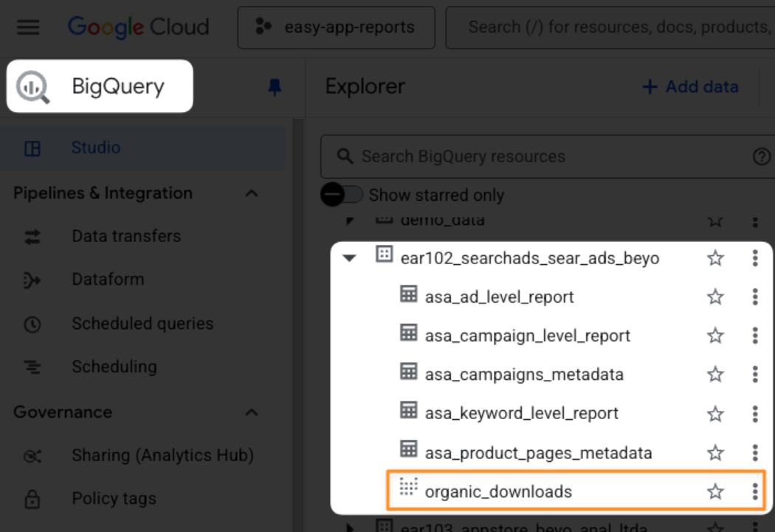
Task: Click the asa_ad_level_report table icon
Action: coord(409,294)
